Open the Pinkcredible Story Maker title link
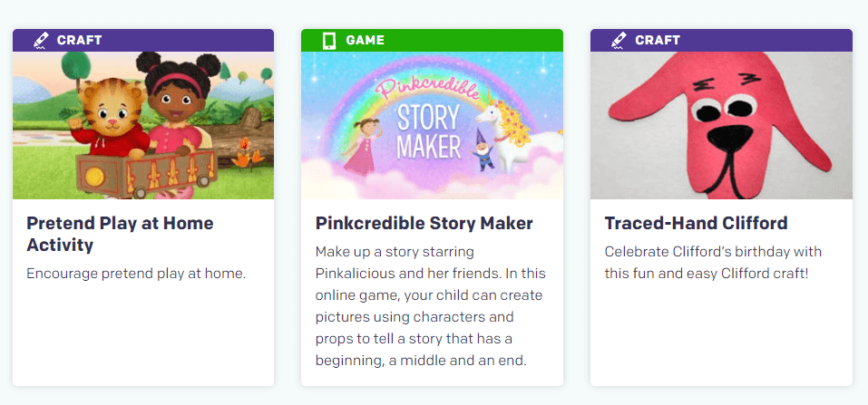Image resolution: width=868 pixels, height=405 pixels. [424, 224]
